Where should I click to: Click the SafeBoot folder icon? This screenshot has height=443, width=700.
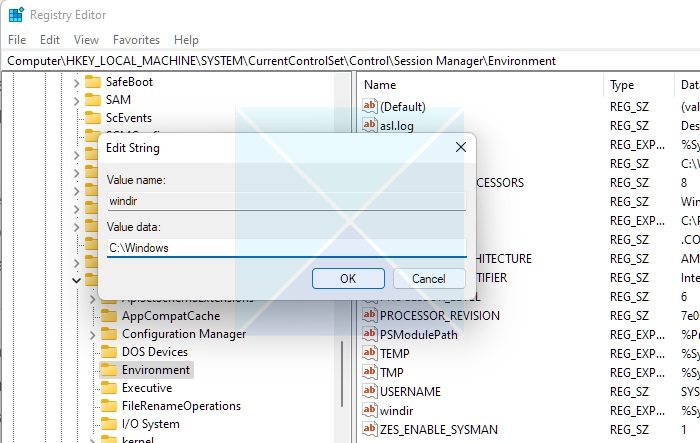[x=93, y=81]
